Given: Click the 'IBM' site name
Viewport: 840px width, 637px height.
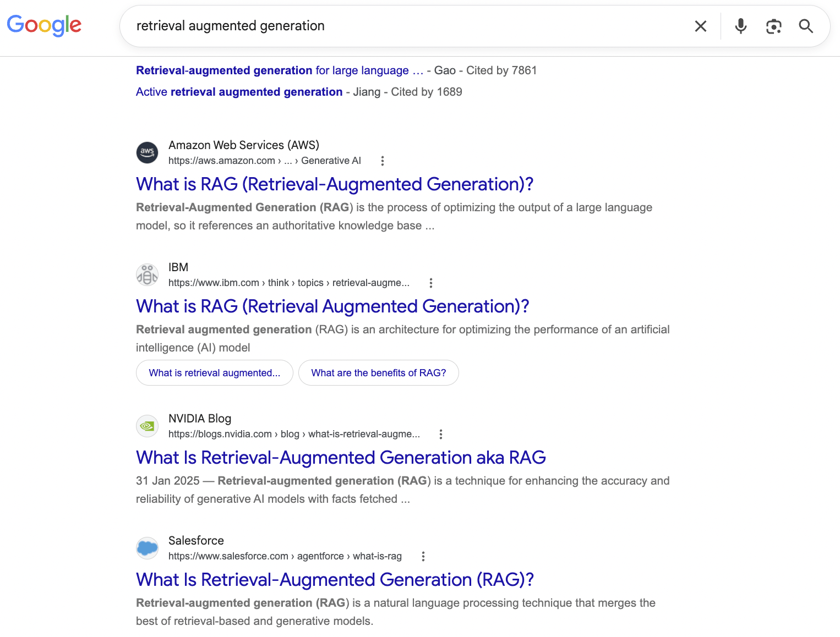Looking at the screenshot, I should point(178,267).
